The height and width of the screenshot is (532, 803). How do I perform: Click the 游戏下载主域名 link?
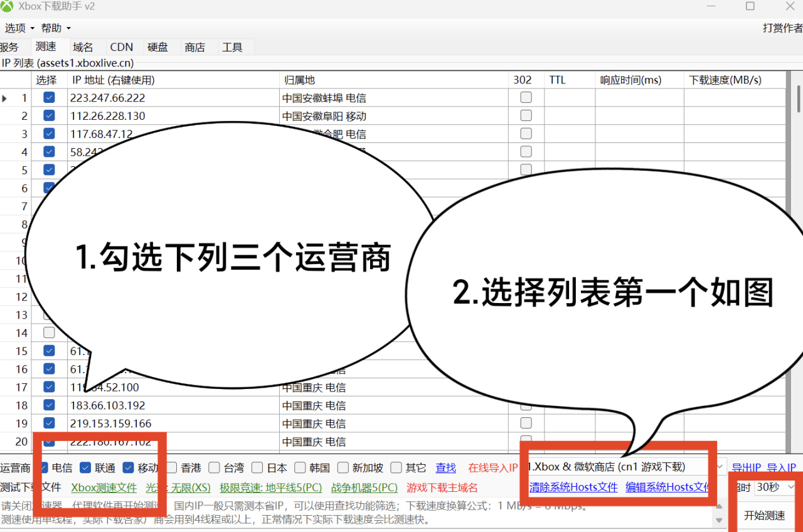pos(442,487)
